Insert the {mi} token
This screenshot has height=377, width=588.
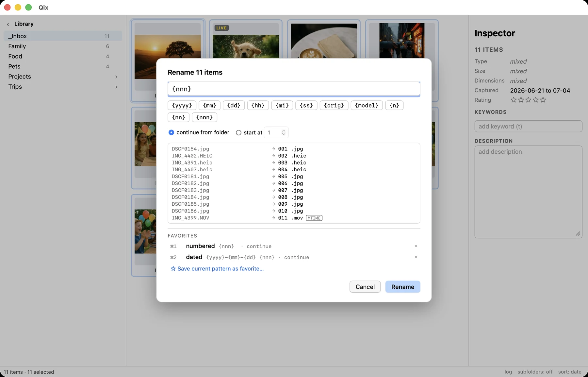(282, 105)
